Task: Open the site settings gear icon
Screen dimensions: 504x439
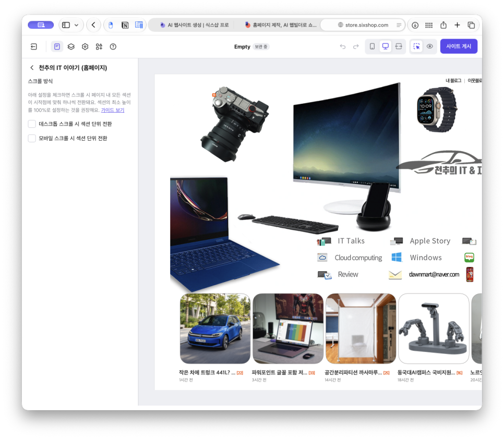Action: 85,46
